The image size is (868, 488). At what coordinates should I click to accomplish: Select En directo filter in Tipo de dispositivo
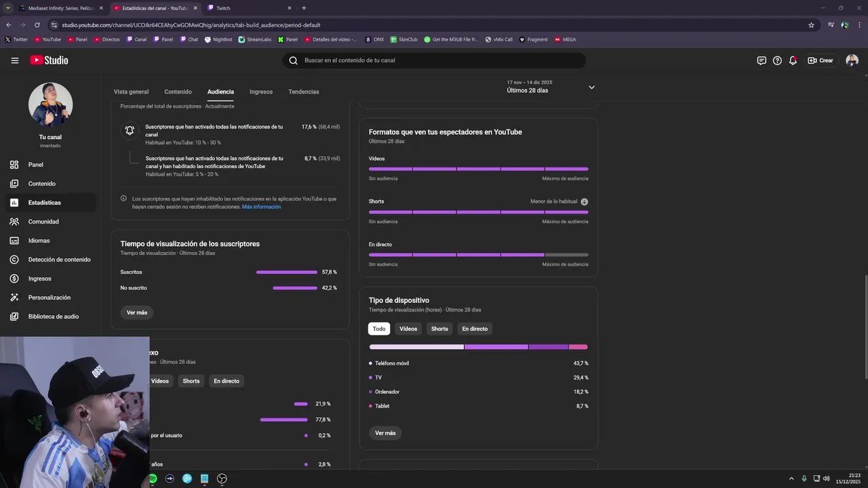click(475, 329)
